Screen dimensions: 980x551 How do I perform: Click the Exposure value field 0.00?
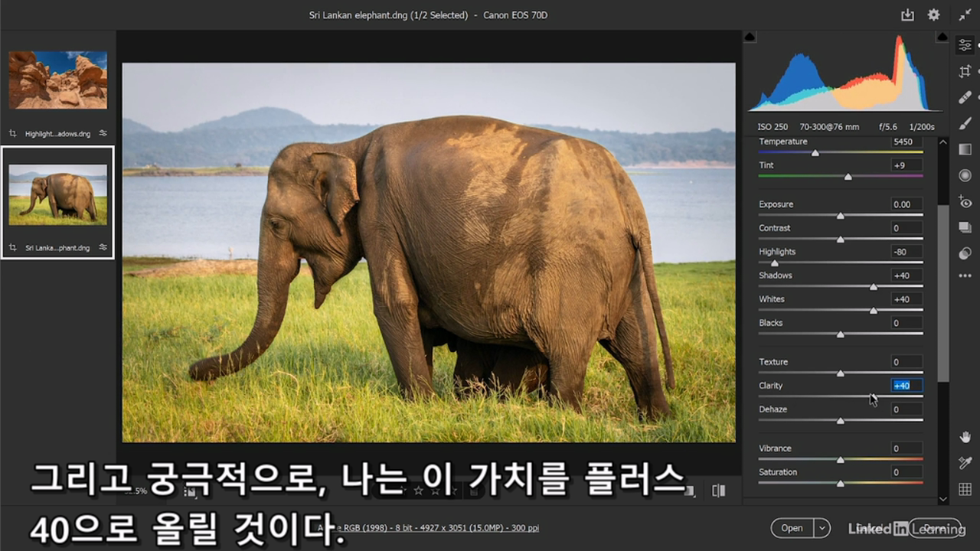coord(906,204)
